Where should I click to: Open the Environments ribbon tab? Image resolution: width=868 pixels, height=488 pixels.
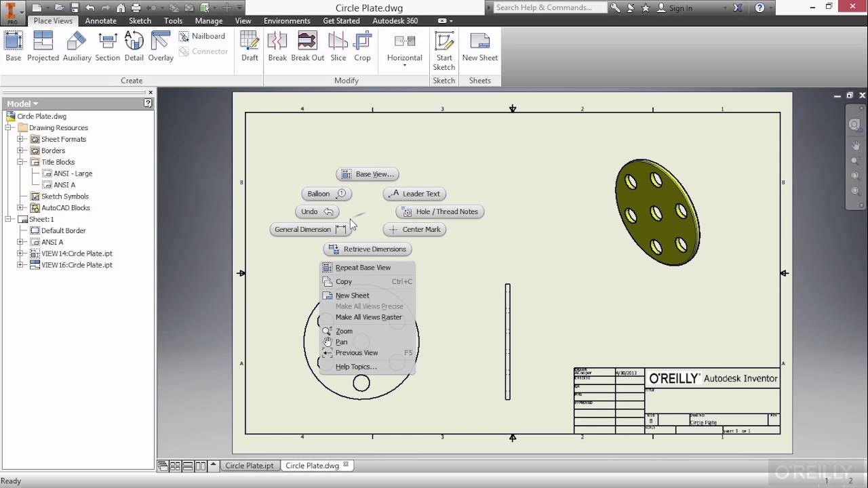[287, 21]
